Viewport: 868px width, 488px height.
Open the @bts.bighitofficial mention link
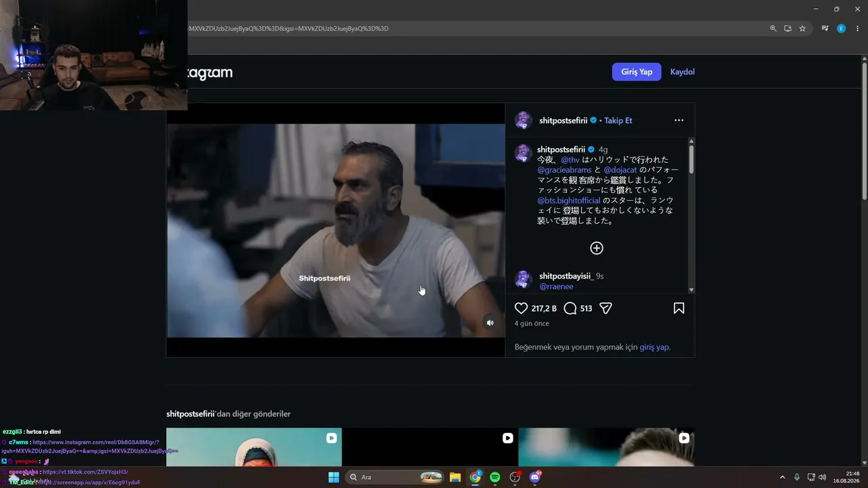point(569,201)
